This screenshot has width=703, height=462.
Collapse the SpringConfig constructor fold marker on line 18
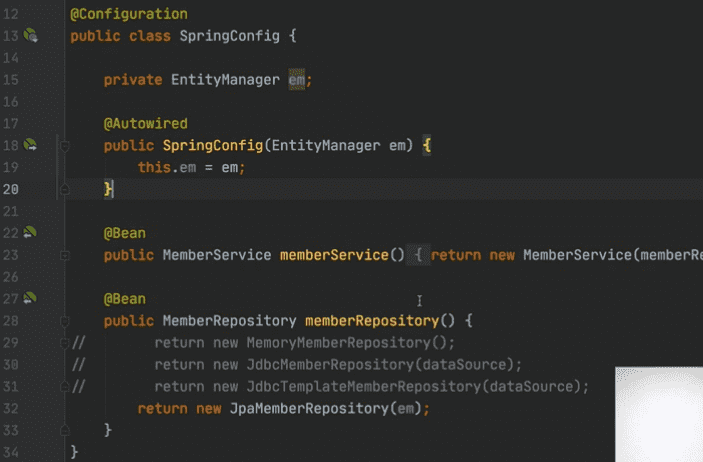pyautogui.click(x=65, y=146)
